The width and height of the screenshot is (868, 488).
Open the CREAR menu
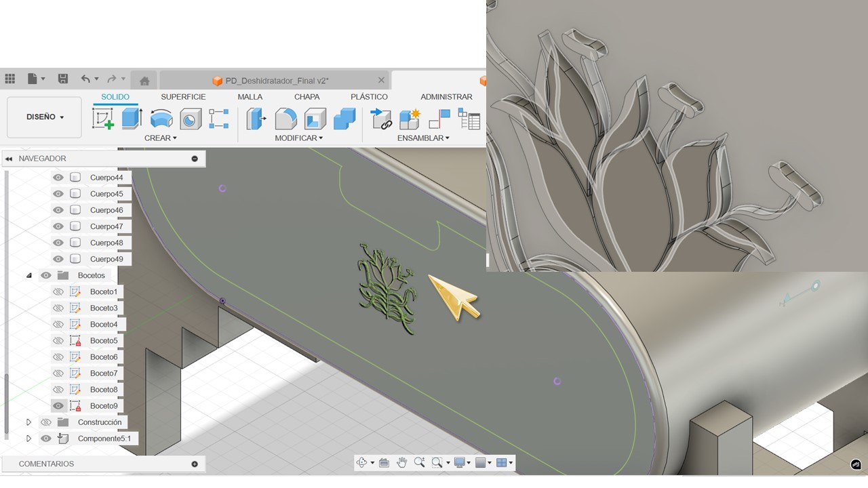160,138
